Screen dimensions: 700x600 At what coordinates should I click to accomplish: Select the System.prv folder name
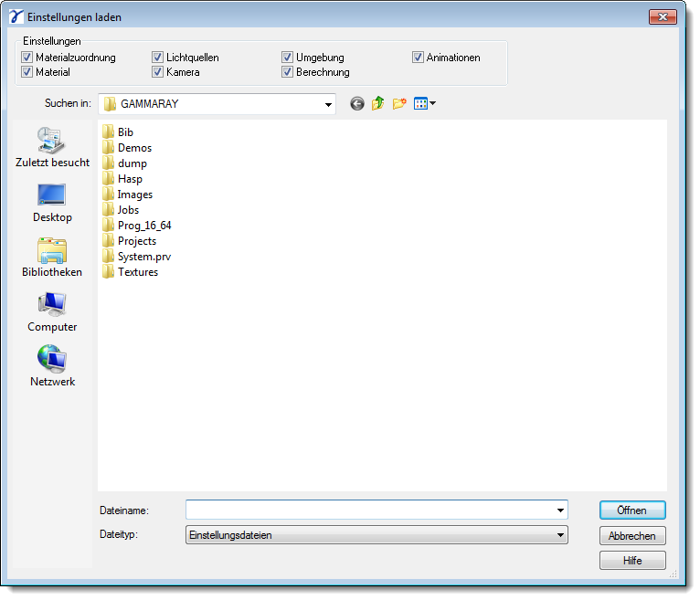(x=144, y=257)
